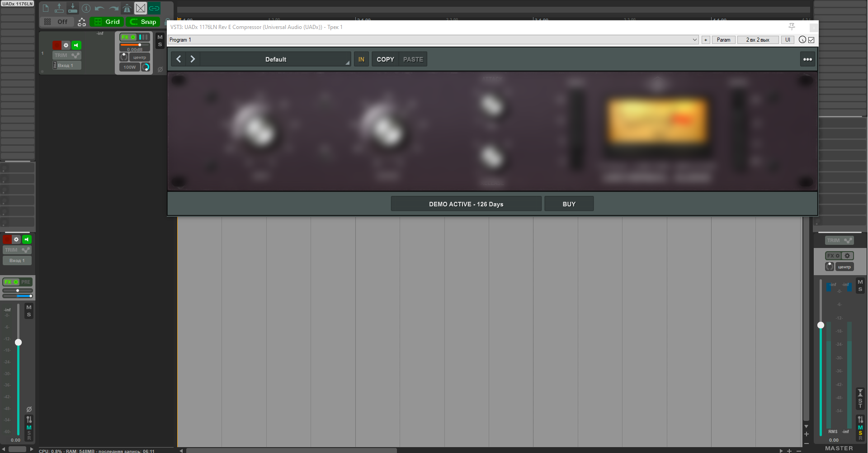Viewport: 868px width, 453px height.
Task: Arm mixer track record button
Action: coord(7,239)
